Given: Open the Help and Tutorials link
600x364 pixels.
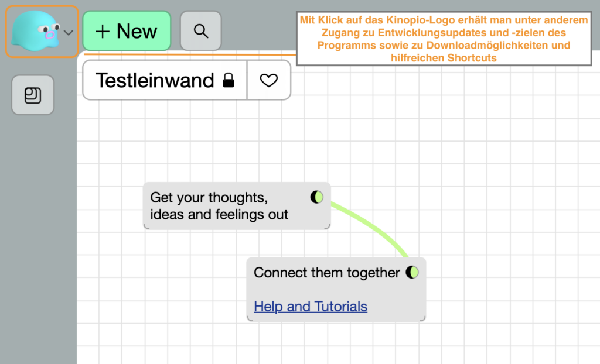Looking at the screenshot, I should coord(311,306).
